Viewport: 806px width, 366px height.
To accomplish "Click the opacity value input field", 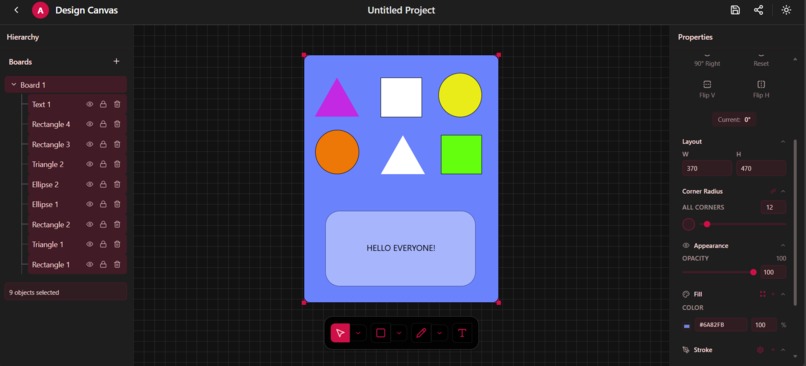I will (x=773, y=272).
